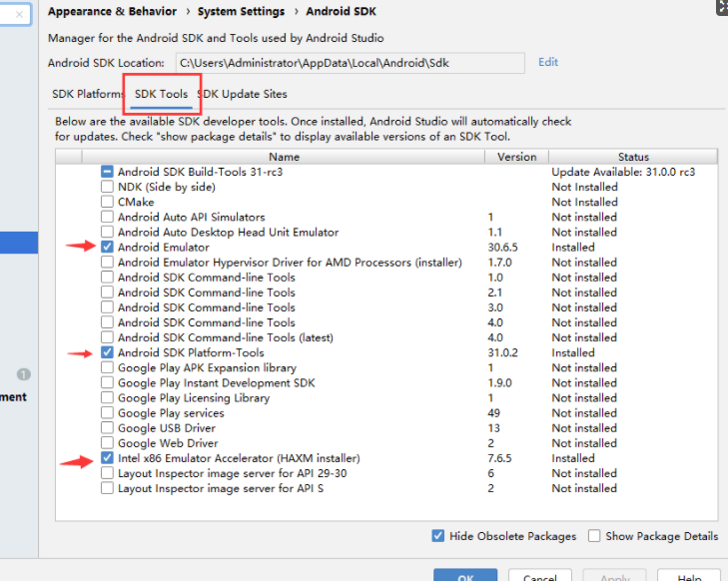
Task: Check Command-line Tools (latest) checkbox
Action: pos(107,337)
